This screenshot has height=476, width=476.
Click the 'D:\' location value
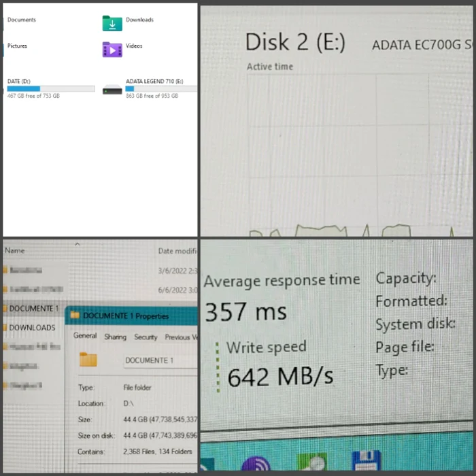coord(129,403)
